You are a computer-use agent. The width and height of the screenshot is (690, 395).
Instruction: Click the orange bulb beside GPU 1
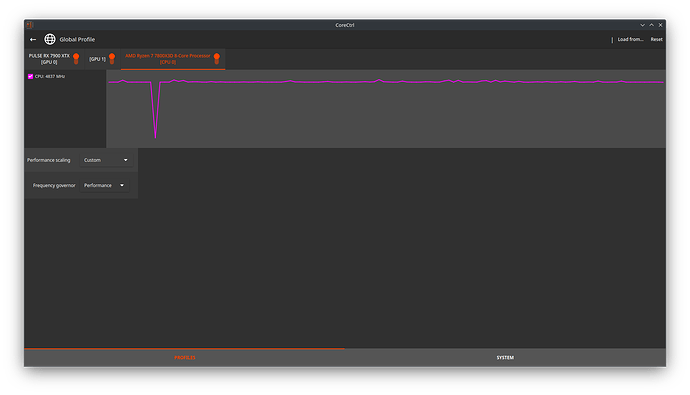(x=112, y=58)
